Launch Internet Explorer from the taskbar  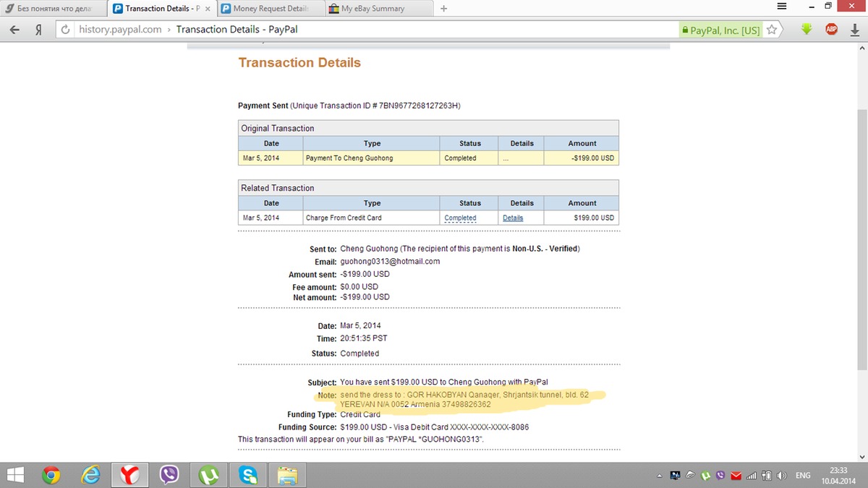(x=90, y=475)
